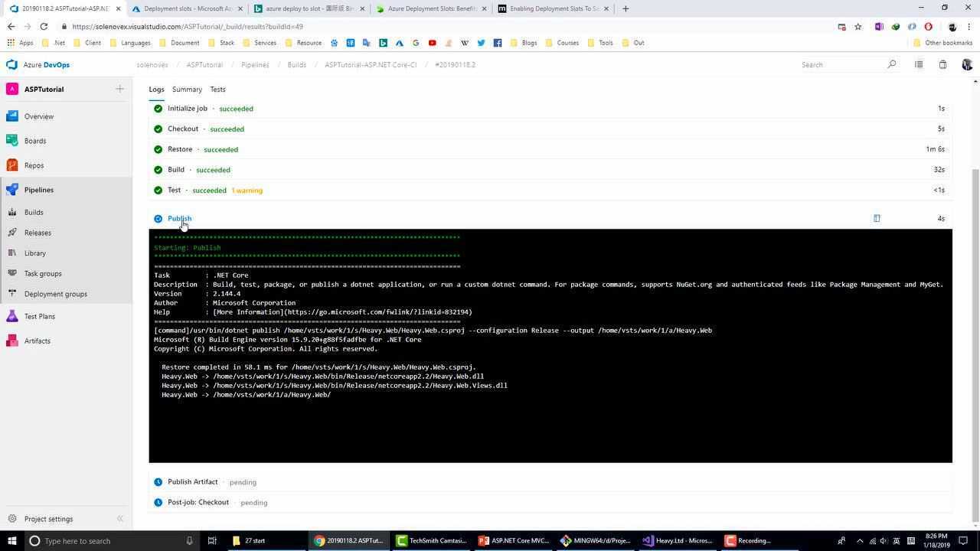This screenshot has width=980, height=551.
Task: Click the marketplace shopping bag icon
Action: [942, 65]
